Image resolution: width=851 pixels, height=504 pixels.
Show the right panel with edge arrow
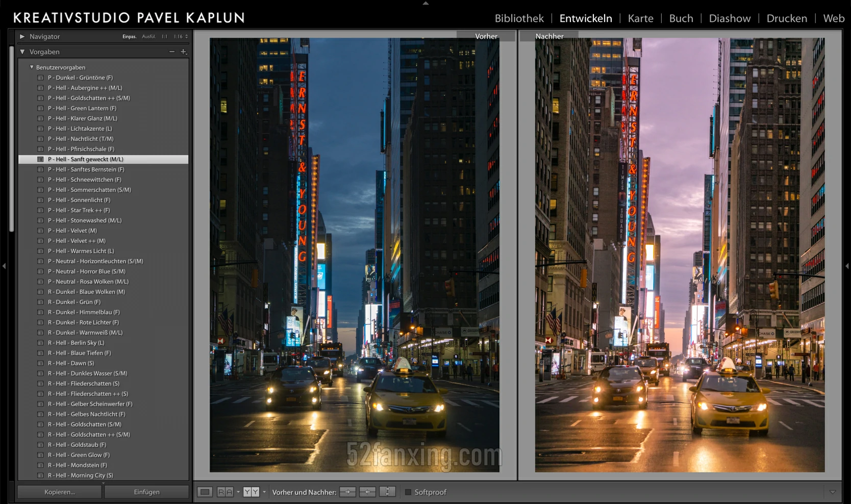coord(847,266)
